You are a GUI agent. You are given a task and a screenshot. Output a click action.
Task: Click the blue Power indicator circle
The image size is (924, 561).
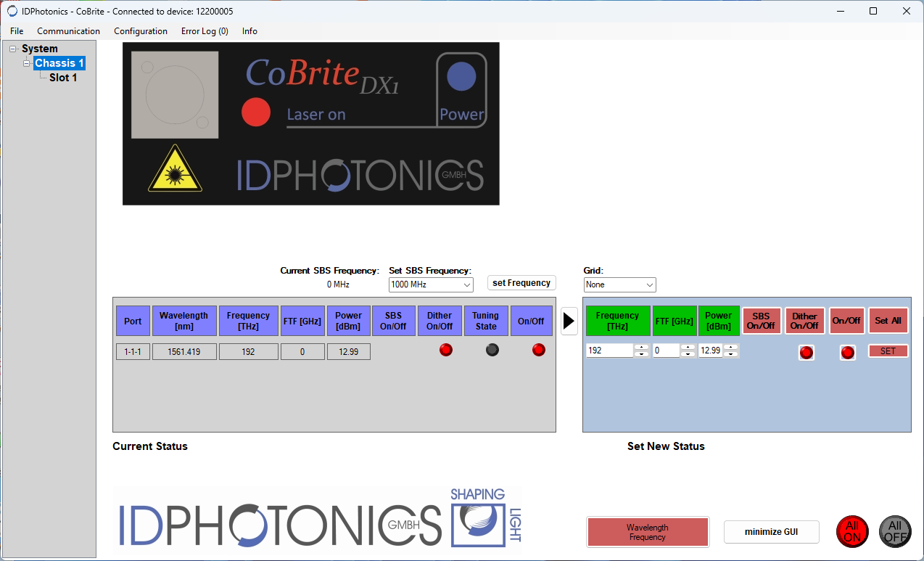pyautogui.click(x=461, y=77)
